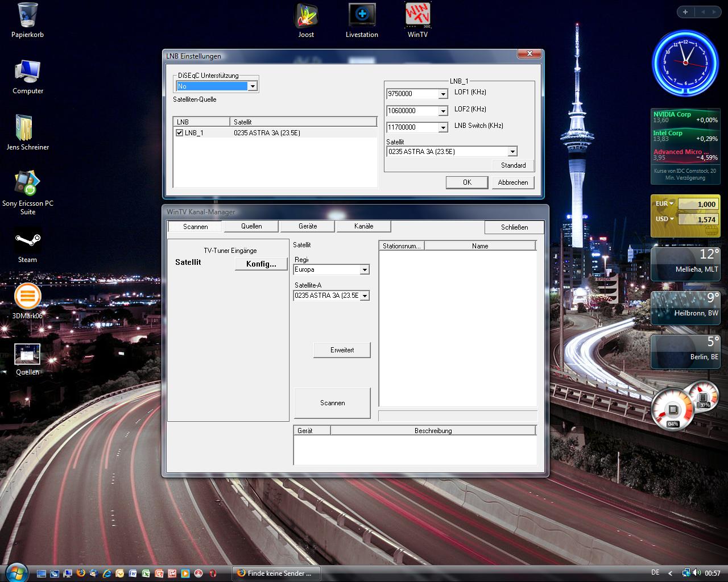The height and width of the screenshot is (582, 728).
Task: Open Outlook from quick launch
Action: pyautogui.click(x=120, y=573)
